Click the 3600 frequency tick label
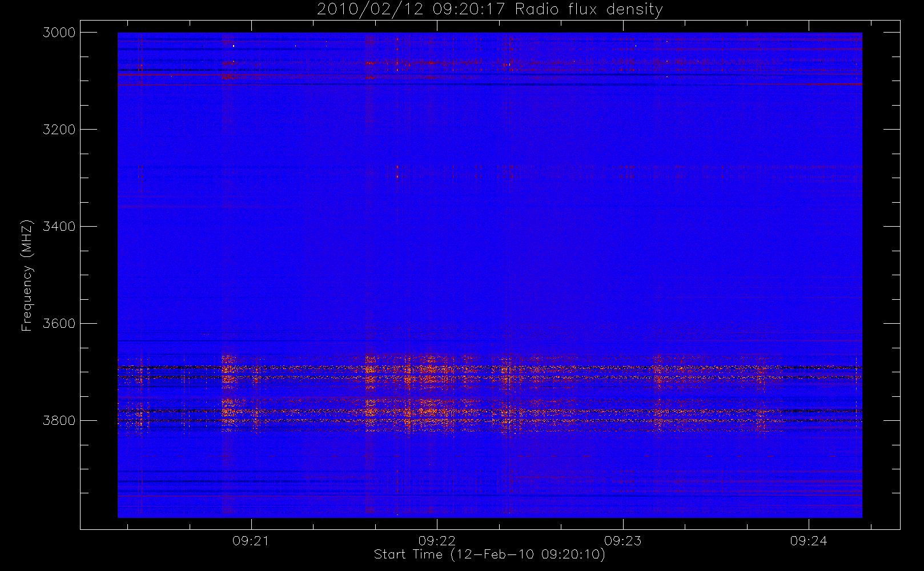The width and height of the screenshot is (924, 571). point(59,324)
